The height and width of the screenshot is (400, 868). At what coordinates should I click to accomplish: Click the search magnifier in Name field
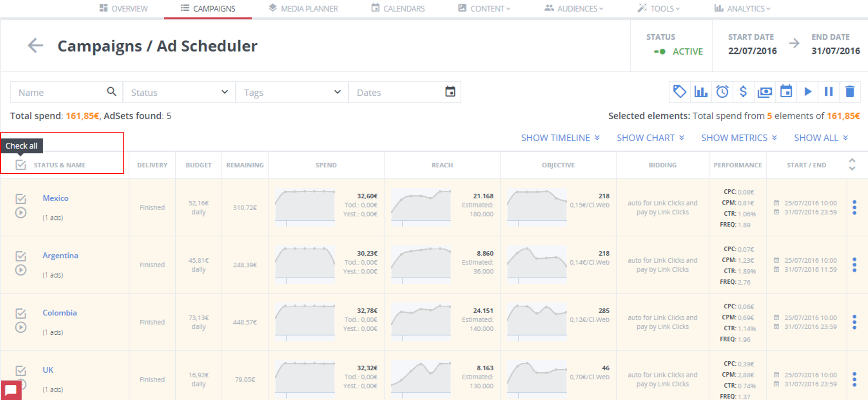coord(111,92)
